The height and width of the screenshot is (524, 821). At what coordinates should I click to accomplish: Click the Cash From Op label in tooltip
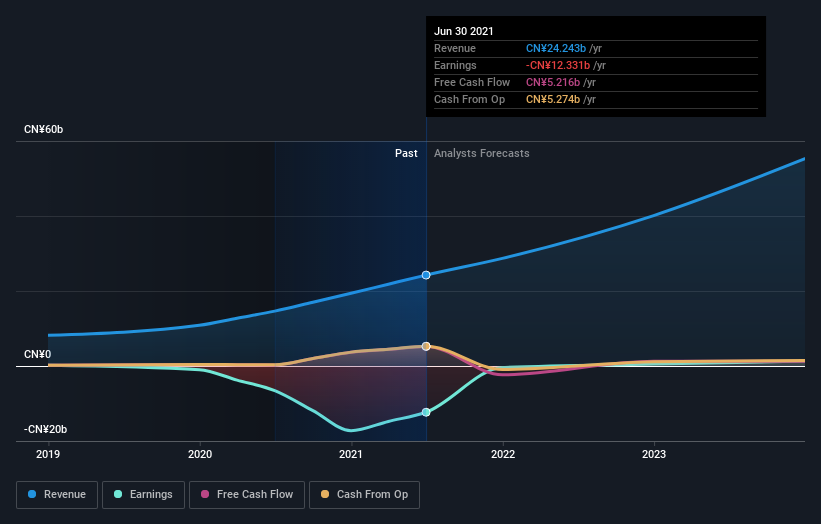pyautogui.click(x=470, y=99)
